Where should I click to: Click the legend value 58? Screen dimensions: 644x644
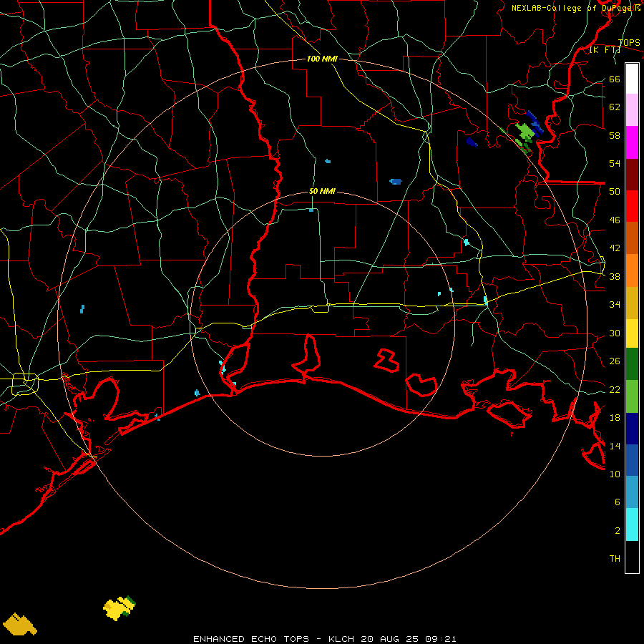615,135
